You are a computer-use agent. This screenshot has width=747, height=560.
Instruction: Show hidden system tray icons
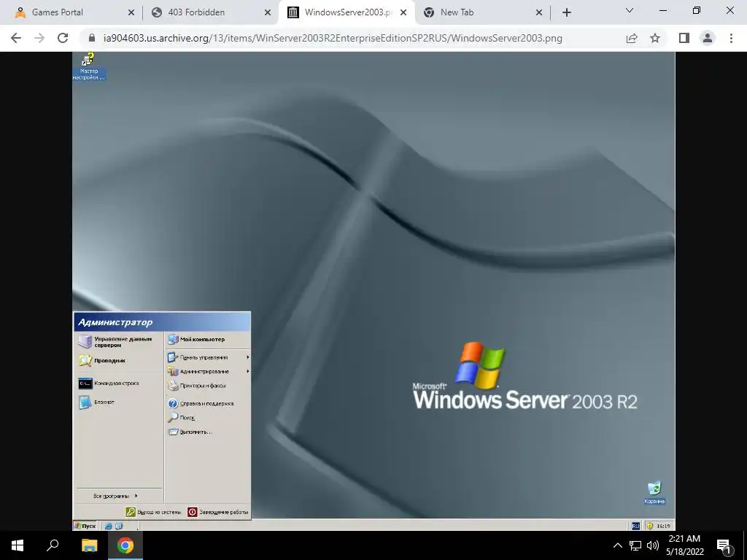[617, 545]
